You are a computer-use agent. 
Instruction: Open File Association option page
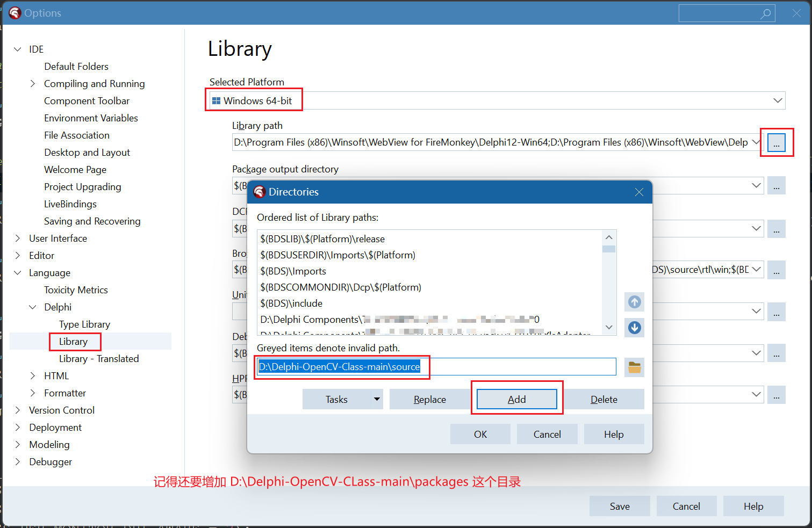pos(77,135)
